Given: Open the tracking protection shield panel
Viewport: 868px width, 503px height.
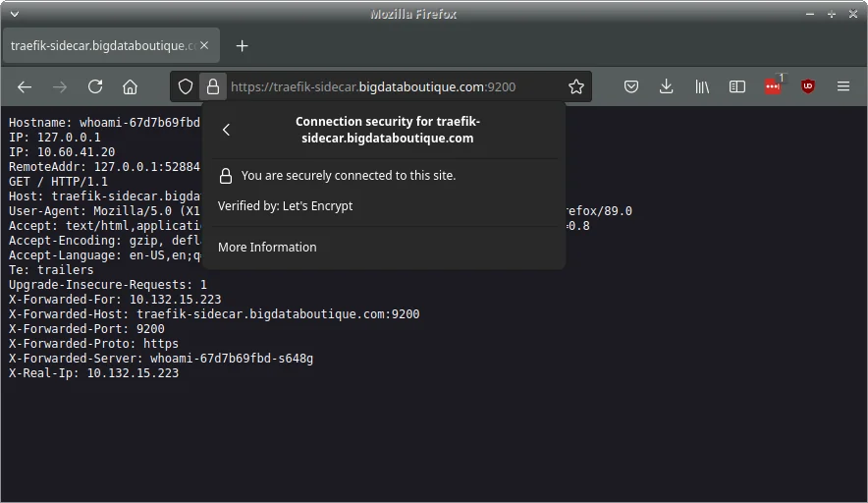Looking at the screenshot, I should point(186,86).
